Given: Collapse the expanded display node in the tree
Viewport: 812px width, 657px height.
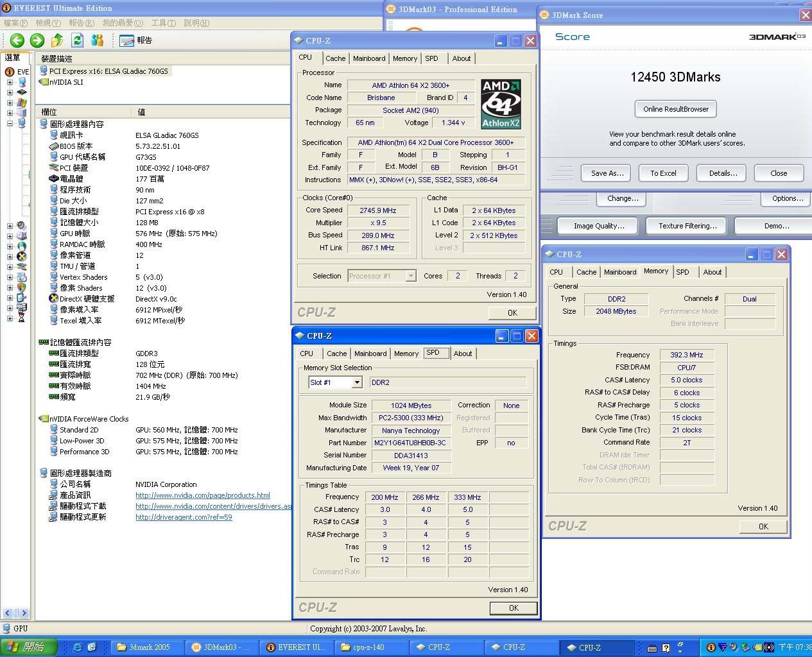Looking at the screenshot, I should click(10, 123).
